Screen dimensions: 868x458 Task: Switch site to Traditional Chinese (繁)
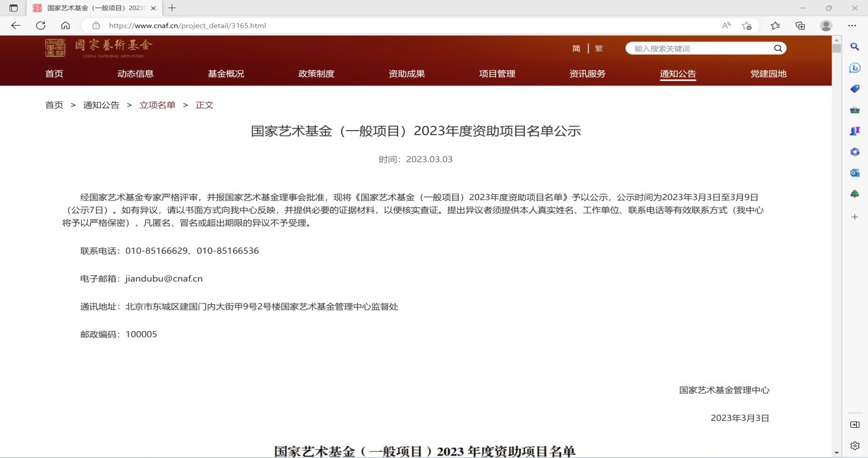tap(599, 48)
